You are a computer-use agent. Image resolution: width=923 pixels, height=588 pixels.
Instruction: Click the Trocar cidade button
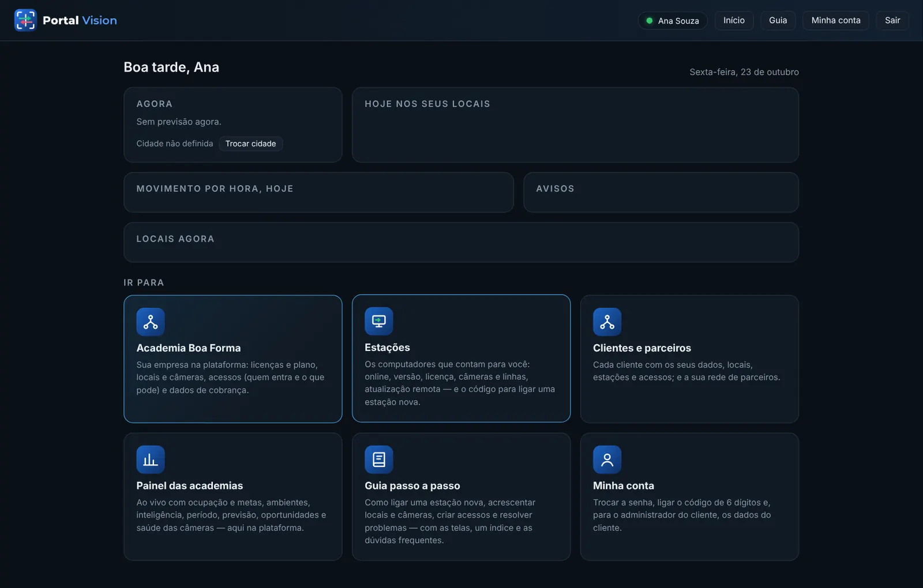[x=251, y=144]
